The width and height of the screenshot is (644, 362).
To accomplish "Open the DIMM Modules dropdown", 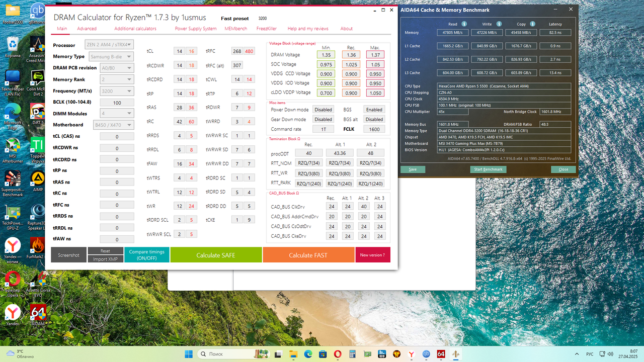I will tap(117, 114).
